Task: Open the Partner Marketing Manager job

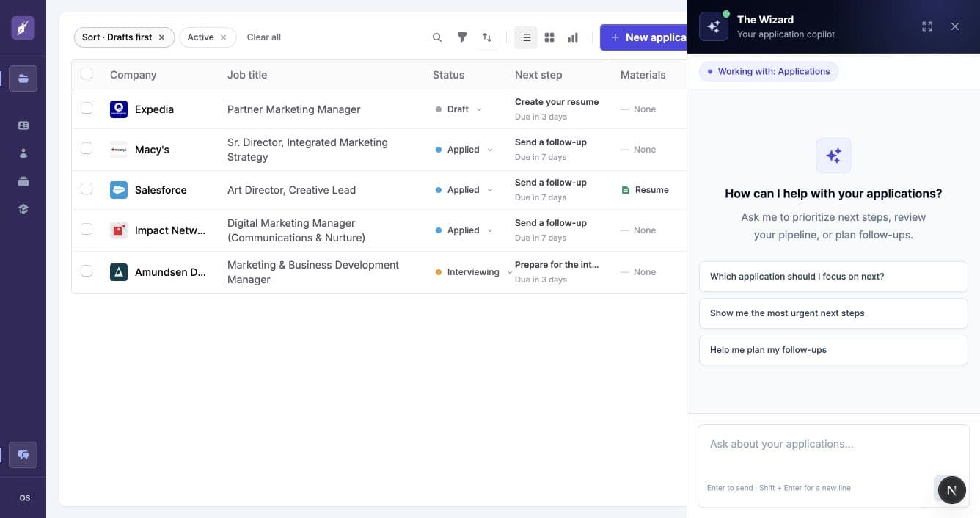Action: (x=293, y=109)
